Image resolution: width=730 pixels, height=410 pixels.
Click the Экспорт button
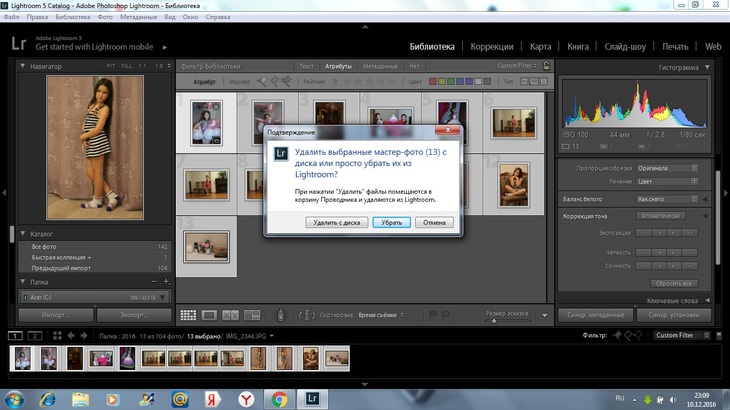coord(134,315)
